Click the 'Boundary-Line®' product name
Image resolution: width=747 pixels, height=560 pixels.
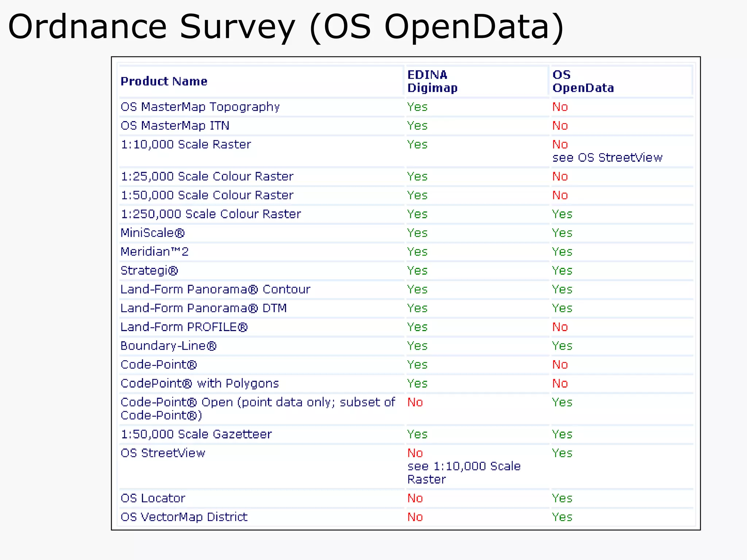pos(168,346)
